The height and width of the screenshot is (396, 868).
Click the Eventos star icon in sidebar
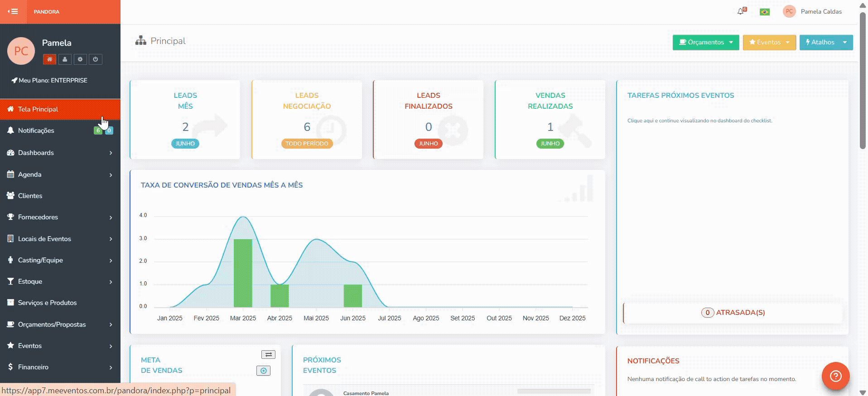pyautogui.click(x=10, y=345)
